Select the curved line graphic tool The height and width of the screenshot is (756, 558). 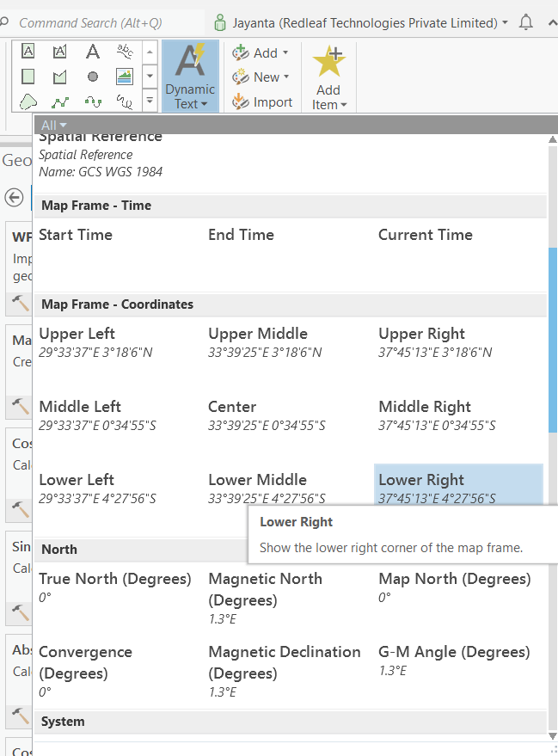[x=92, y=99]
